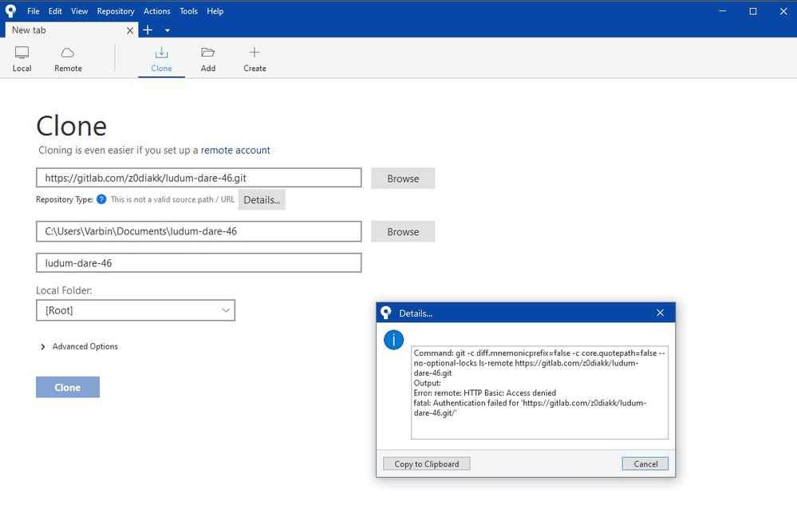Minimize the Sourcetree window
The height and width of the screenshot is (532, 797).
tap(722, 11)
